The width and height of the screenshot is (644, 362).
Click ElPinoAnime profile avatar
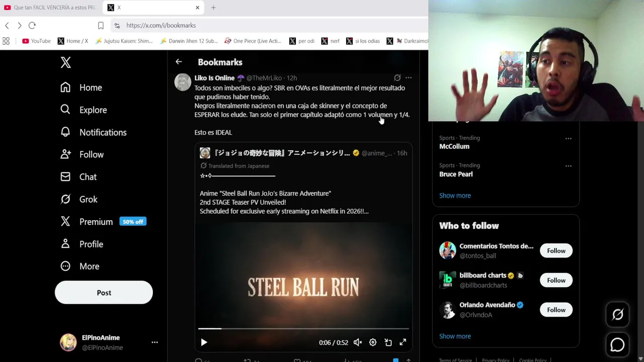tap(68, 342)
